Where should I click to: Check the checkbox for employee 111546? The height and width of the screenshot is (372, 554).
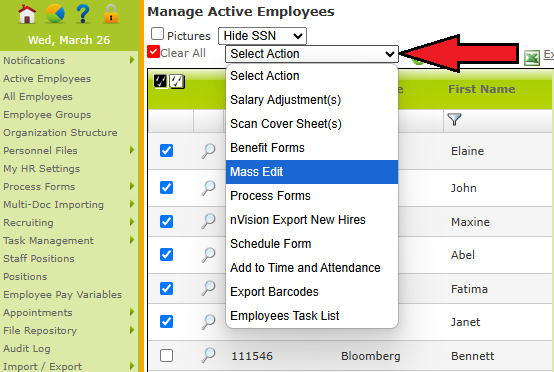point(166,355)
